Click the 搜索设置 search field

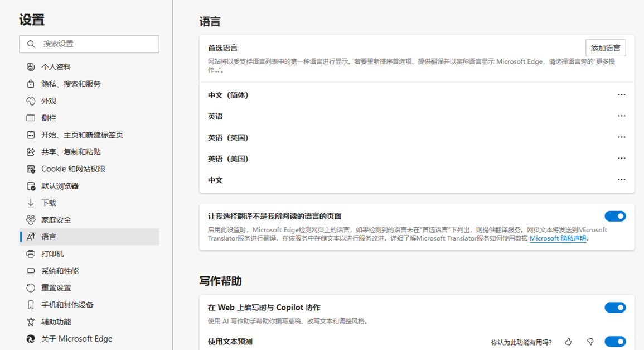click(x=89, y=44)
